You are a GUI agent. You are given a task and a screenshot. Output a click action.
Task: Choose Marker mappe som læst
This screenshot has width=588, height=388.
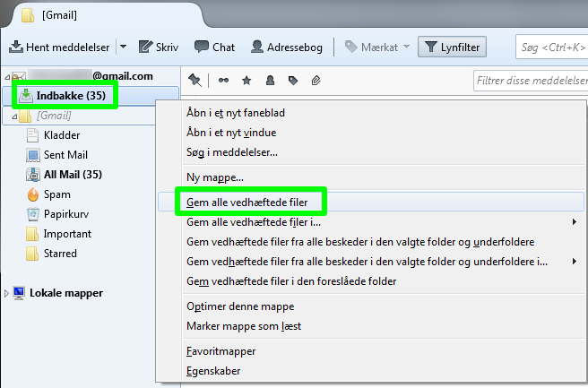pos(371,326)
